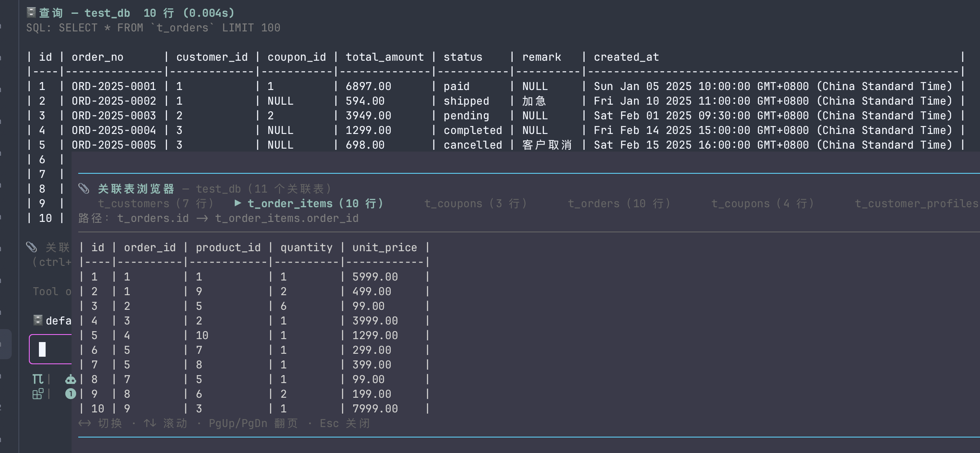
Task: Click unit price 499.00
Action: point(372,291)
